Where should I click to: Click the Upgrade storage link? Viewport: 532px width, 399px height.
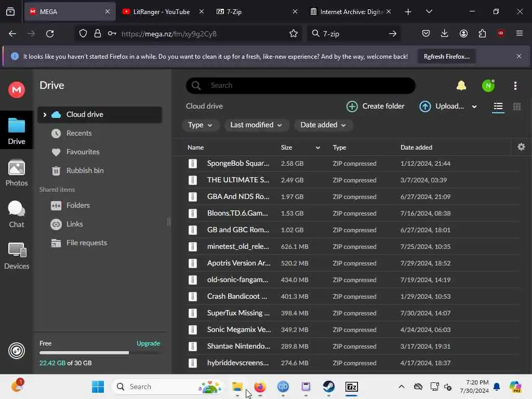click(148, 343)
